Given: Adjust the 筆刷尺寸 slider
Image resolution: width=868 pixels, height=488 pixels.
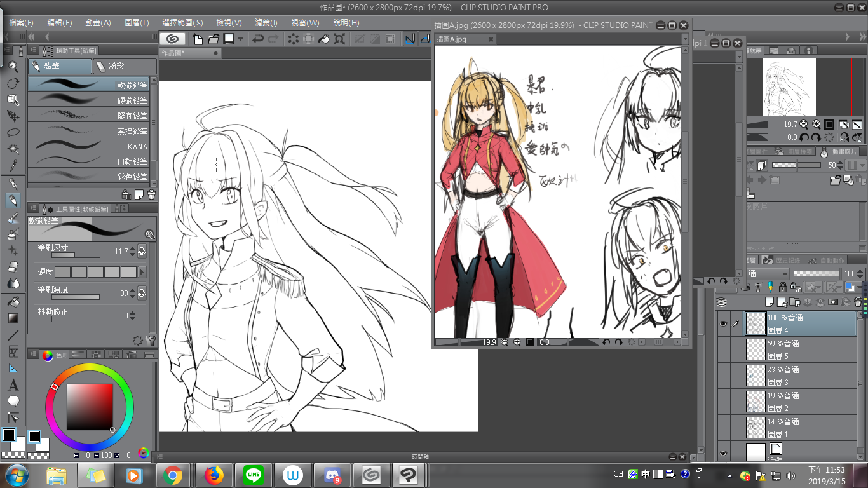Looking at the screenshot, I should [x=76, y=255].
